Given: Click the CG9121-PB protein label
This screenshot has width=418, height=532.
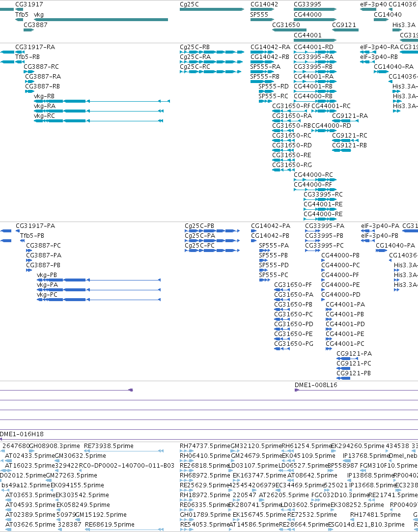Looking at the screenshot, I should [354, 373].
